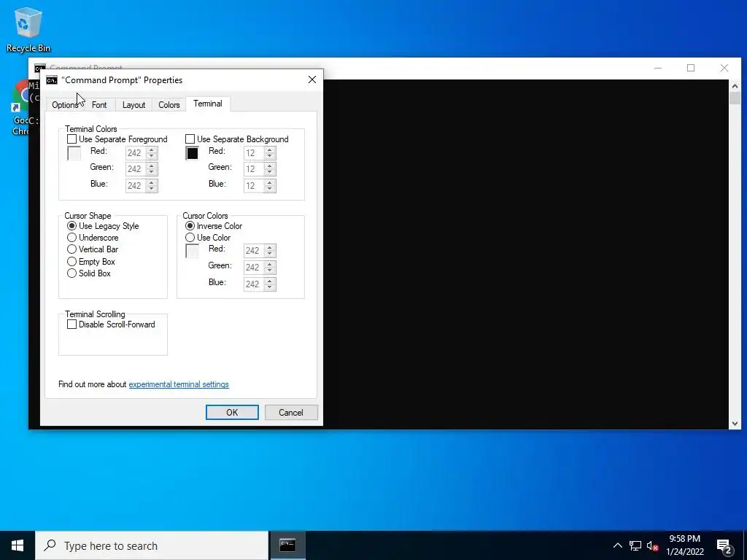The image size is (747, 560).
Task: Click the foreground Green value field
Action: click(136, 169)
